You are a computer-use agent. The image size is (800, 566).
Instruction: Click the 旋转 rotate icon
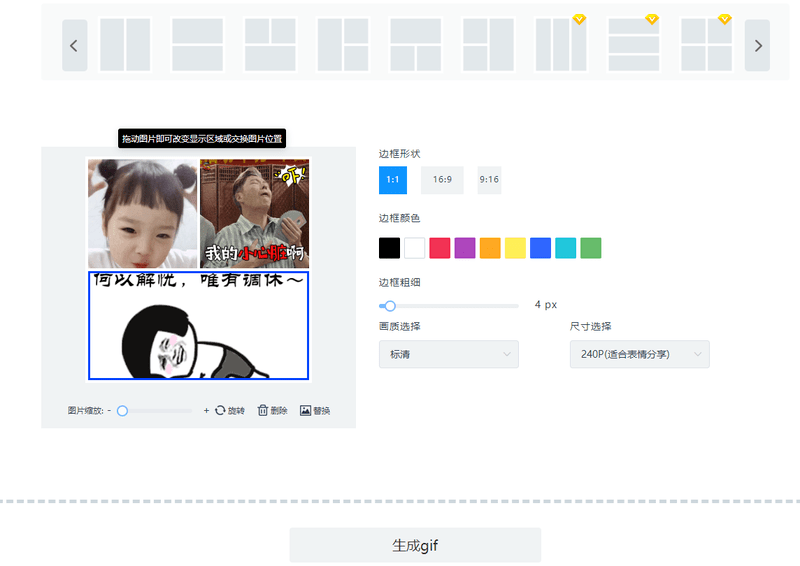click(x=220, y=410)
